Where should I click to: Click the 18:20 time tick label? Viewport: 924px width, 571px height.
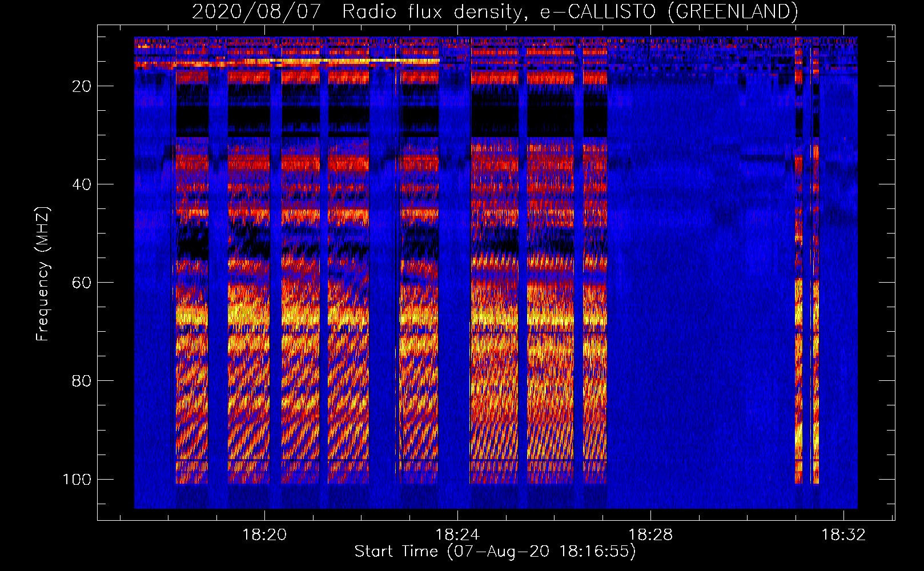(x=264, y=535)
